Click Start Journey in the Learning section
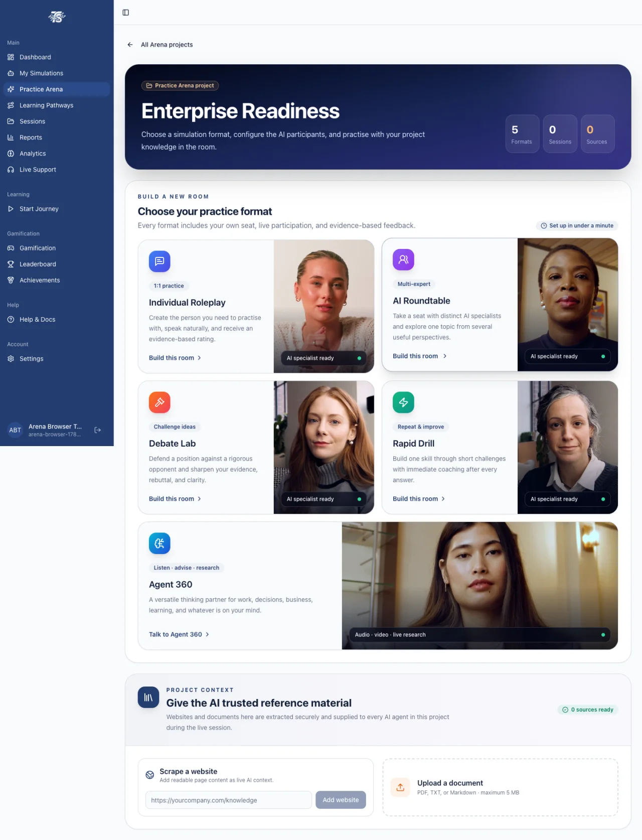The height and width of the screenshot is (840, 642). coord(57,209)
